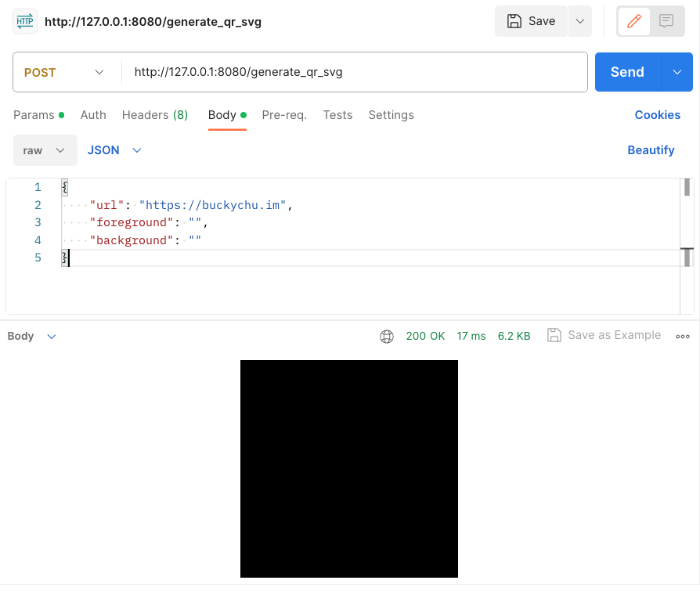Click the "url" key in line 2
Image resolution: width=700 pixels, height=591 pixels.
coord(106,205)
